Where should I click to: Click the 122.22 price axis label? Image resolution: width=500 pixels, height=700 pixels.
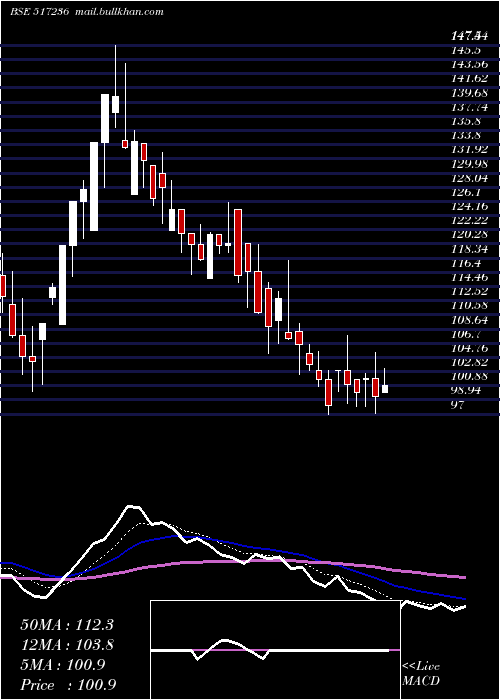point(470,220)
